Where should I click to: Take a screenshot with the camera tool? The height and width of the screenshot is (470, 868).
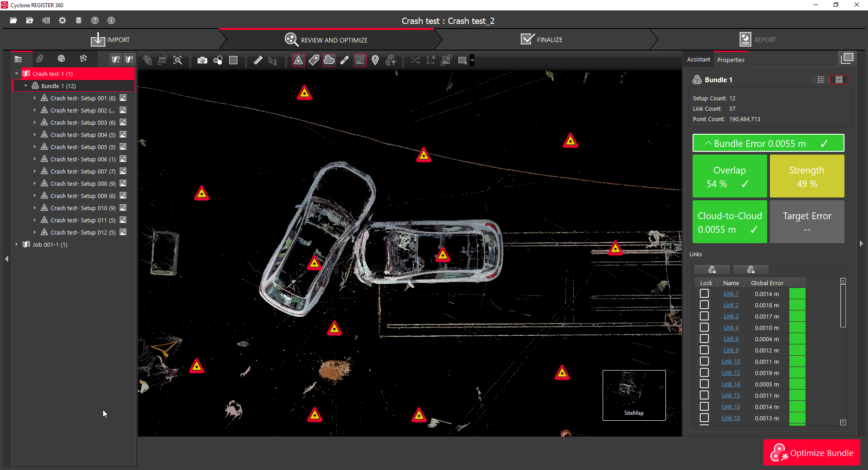[202, 60]
